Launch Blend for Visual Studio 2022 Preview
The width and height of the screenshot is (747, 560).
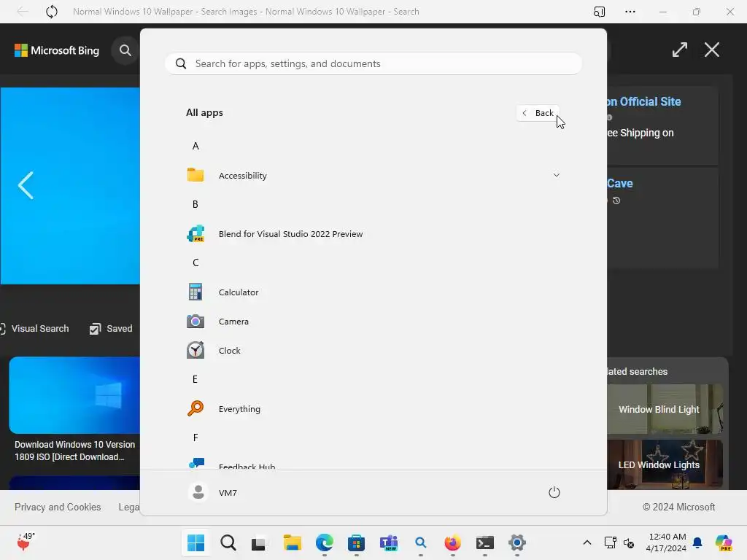373,234
